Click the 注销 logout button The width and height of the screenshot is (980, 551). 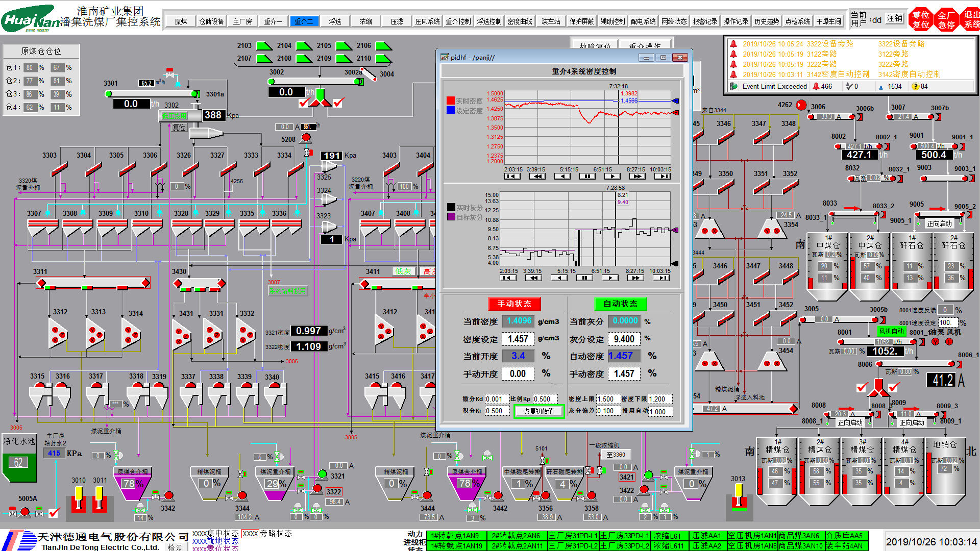pyautogui.click(x=894, y=18)
